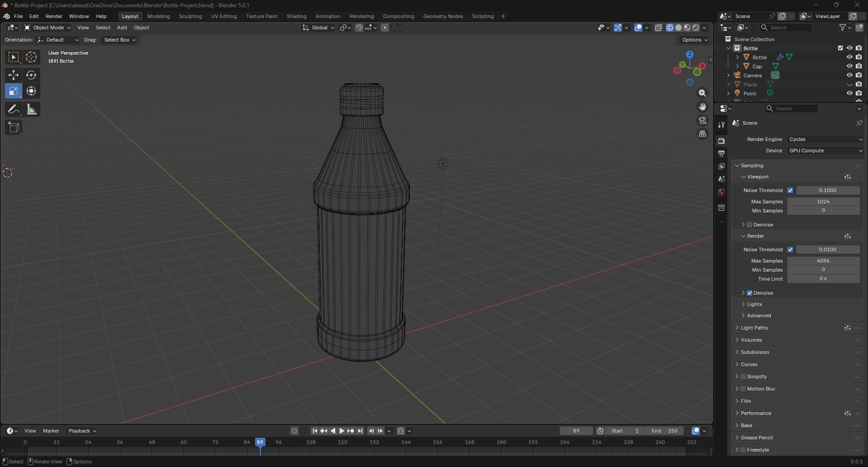The image size is (868, 467).
Task: Open the Render menu
Action: click(54, 16)
